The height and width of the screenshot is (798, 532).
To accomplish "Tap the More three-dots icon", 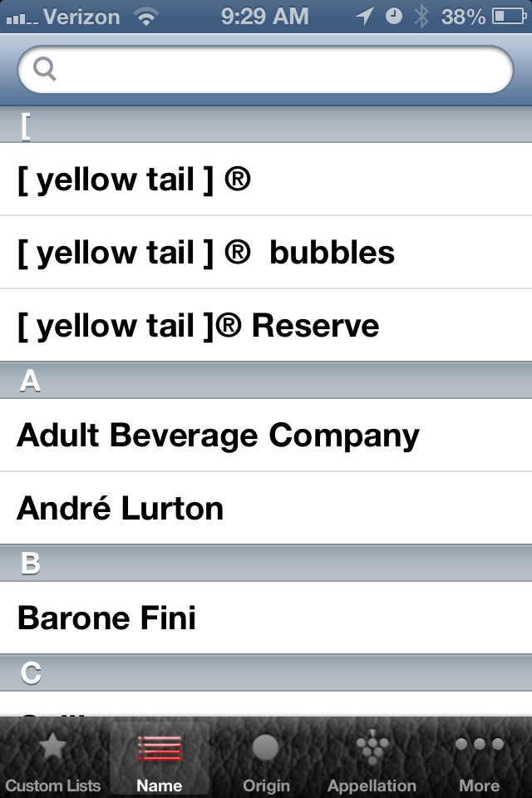I will pyautogui.click(x=479, y=744).
